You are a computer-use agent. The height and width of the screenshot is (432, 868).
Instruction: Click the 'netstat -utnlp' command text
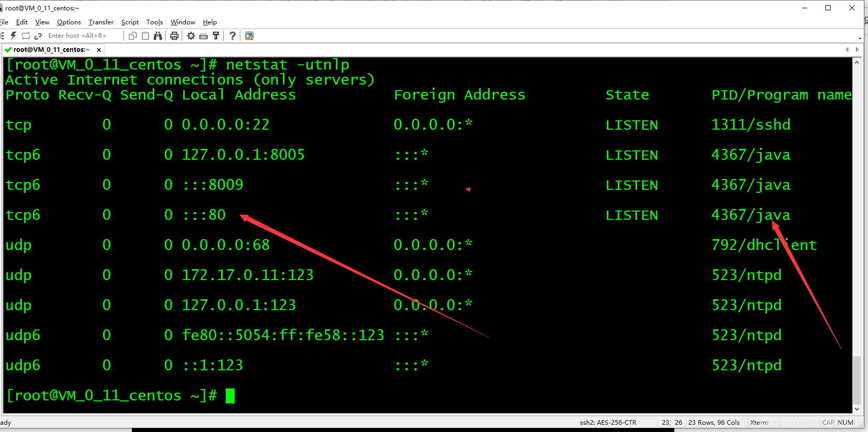[x=288, y=65]
